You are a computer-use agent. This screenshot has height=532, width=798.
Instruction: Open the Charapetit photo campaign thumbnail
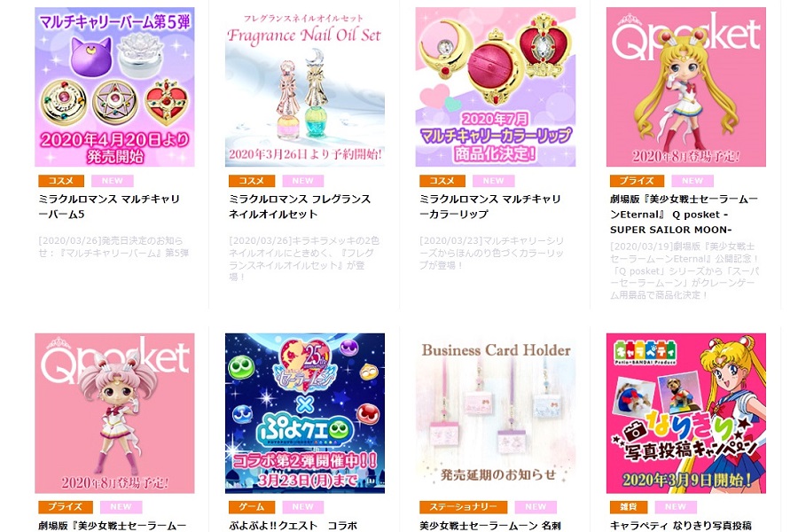[686, 413]
